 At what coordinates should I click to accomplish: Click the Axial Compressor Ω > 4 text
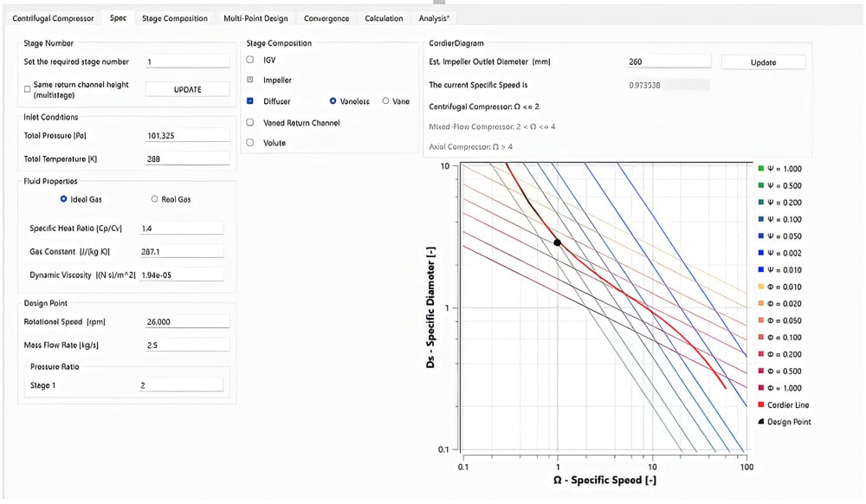[x=470, y=146]
